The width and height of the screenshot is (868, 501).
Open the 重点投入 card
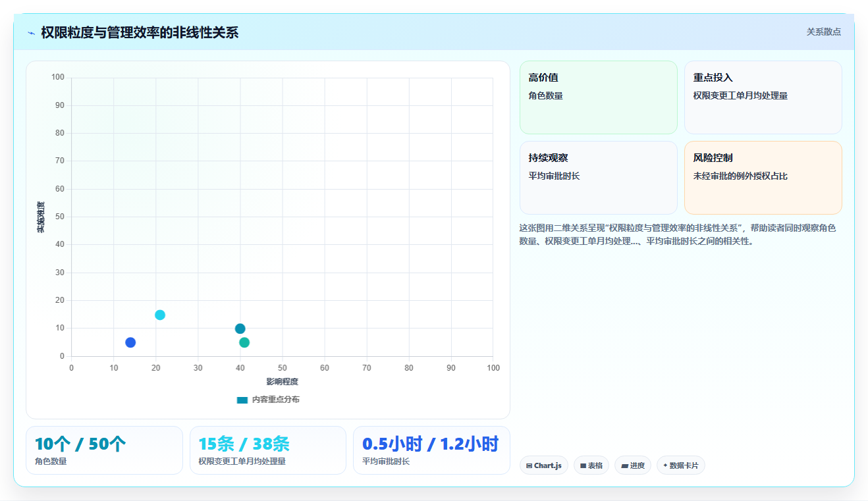[x=763, y=97]
